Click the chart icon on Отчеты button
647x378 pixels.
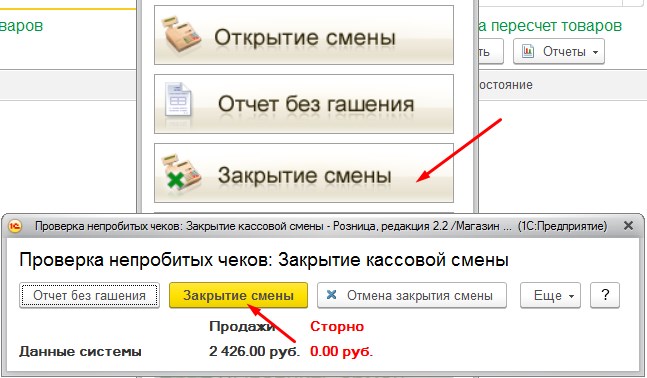click(x=528, y=52)
